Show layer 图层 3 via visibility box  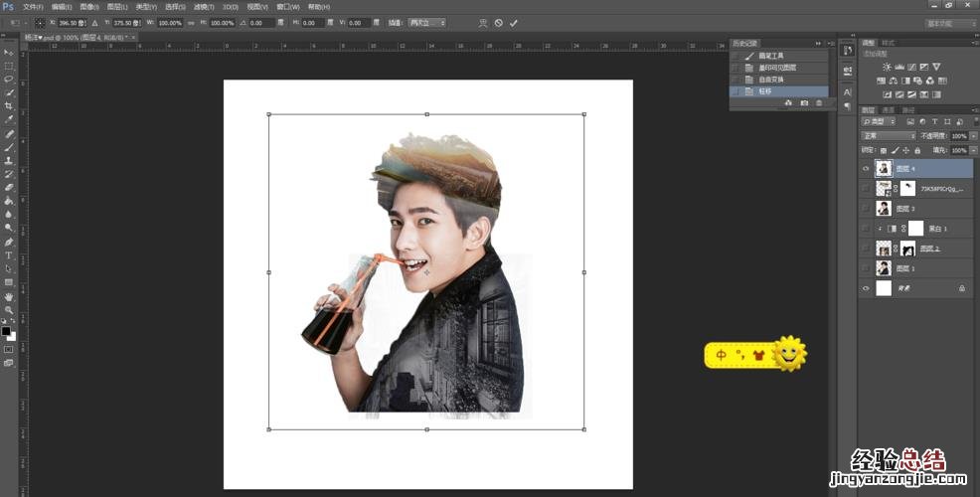(866, 209)
